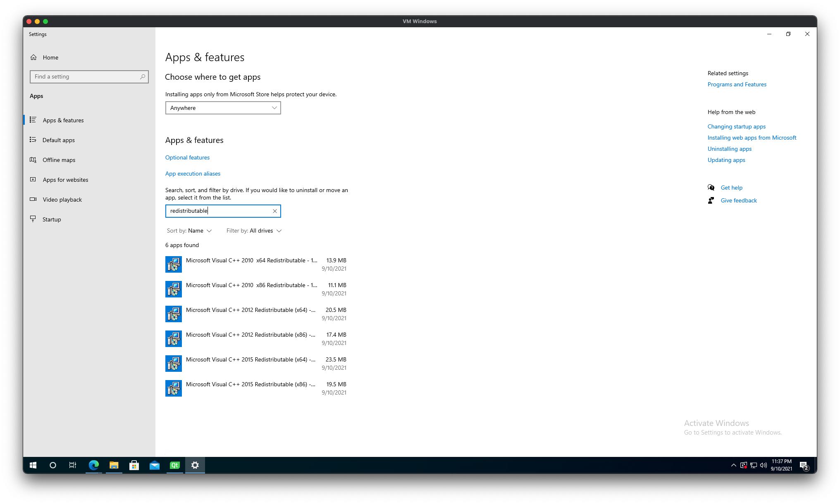
Task: Expand the Anywhere app source dropdown
Action: coord(223,108)
